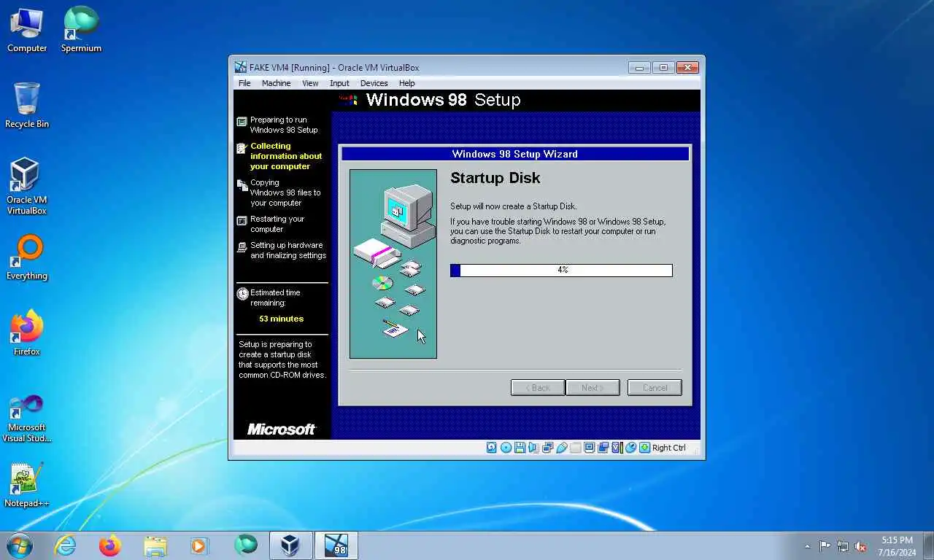Image resolution: width=934 pixels, height=560 pixels.
Task: Click "Collecting information about your computer" step
Action: pyautogui.click(x=285, y=156)
